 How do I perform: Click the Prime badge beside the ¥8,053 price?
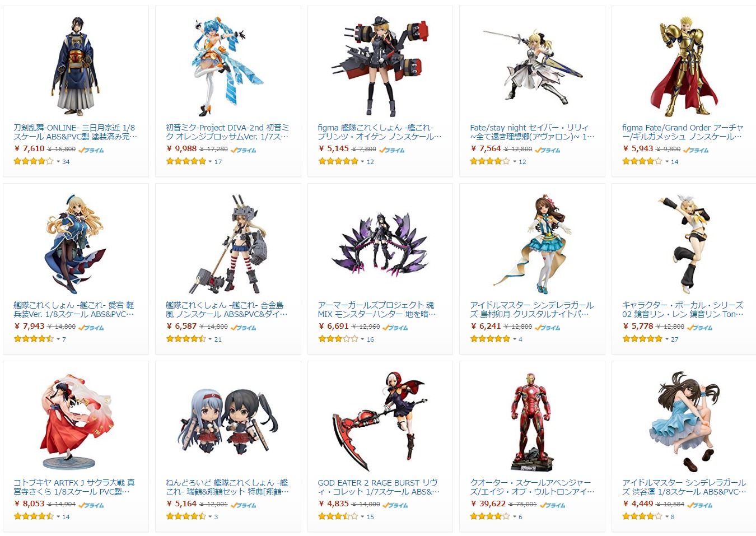pos(91,505)
